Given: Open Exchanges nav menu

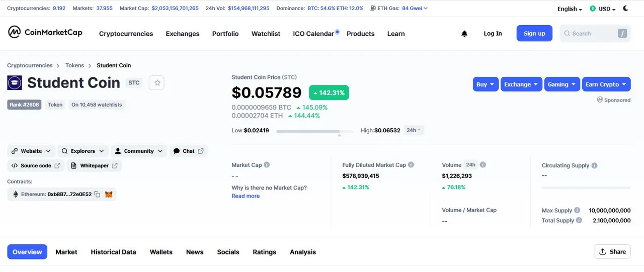Looking at the screenshot, I should [x=183, y=34].
